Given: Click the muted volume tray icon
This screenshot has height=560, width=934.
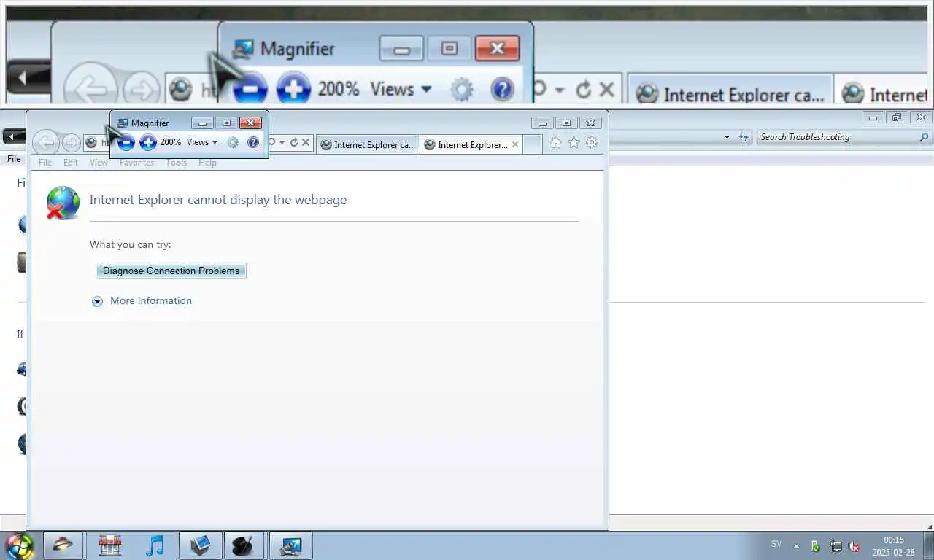Looking at the screenshot, I should point(854,545).
